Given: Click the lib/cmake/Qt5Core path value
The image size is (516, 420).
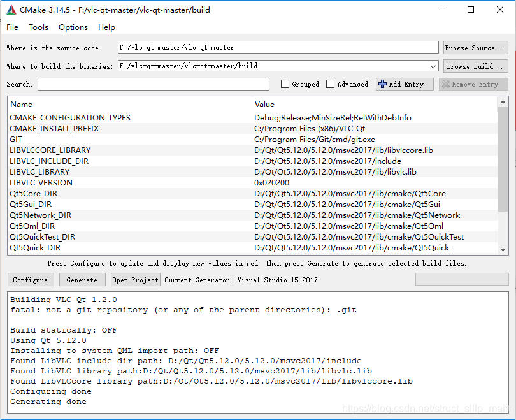Looking at the screenshot, I should coord(350,194).
